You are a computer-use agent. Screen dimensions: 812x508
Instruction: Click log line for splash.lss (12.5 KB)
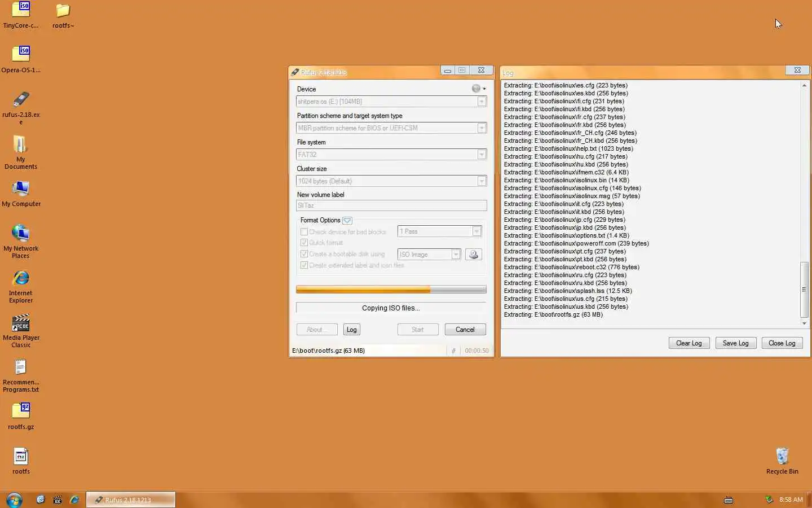pyautogui.click(x=568, y=291)
